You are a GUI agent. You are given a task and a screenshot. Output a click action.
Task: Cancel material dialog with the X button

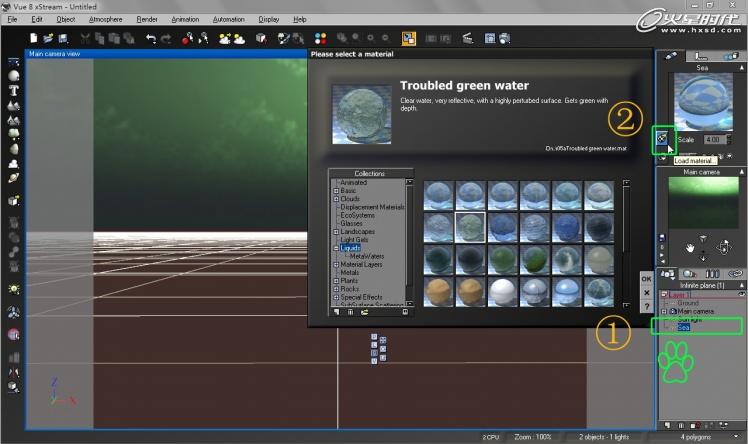pyautogui.click(x=646, y=293)
